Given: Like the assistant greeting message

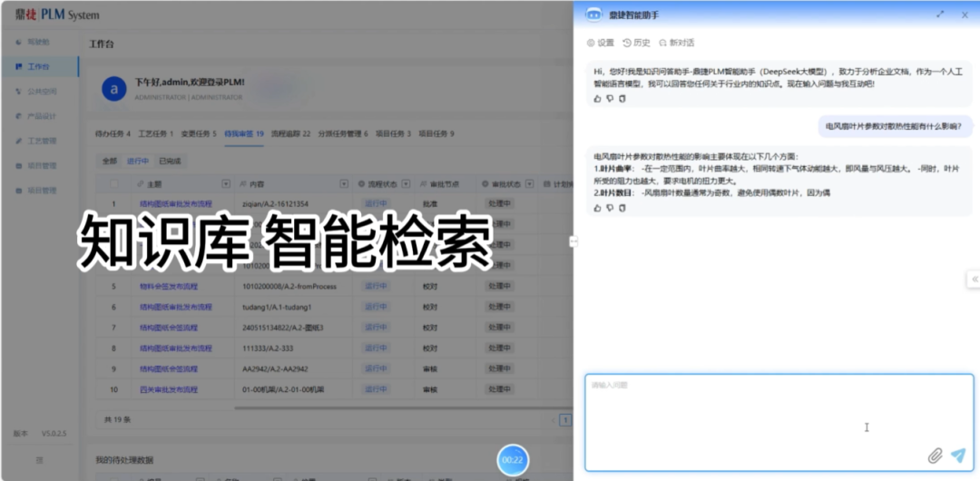Looking at the screenshot, I should (597, 99).
